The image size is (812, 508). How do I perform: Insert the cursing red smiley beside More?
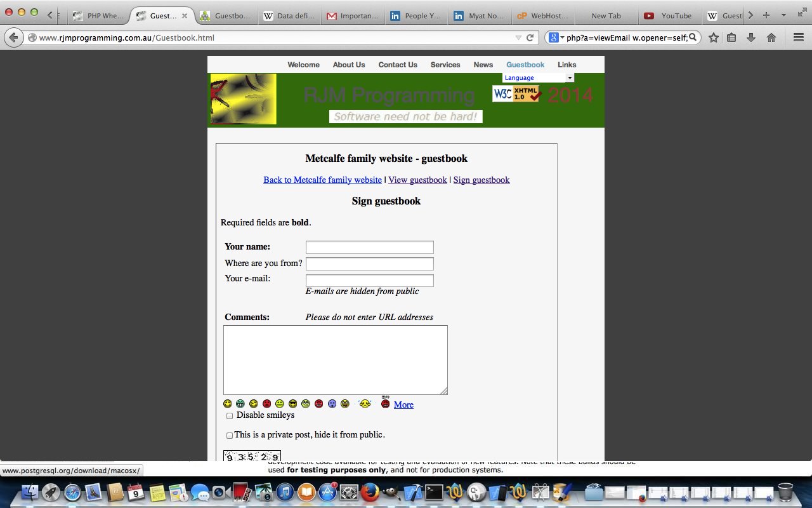tap(385, 403)
